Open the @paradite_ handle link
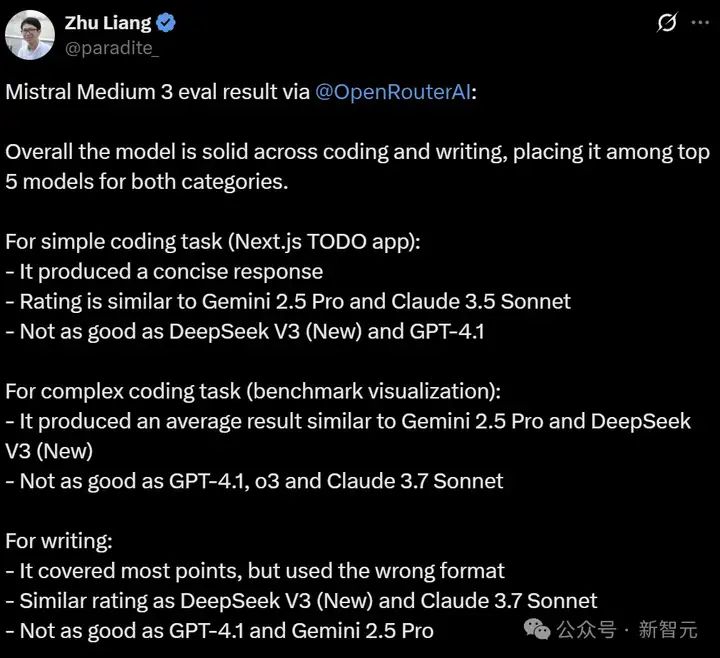Image resolution: width=720 pixels, height=658 pixels. [112, 48]
